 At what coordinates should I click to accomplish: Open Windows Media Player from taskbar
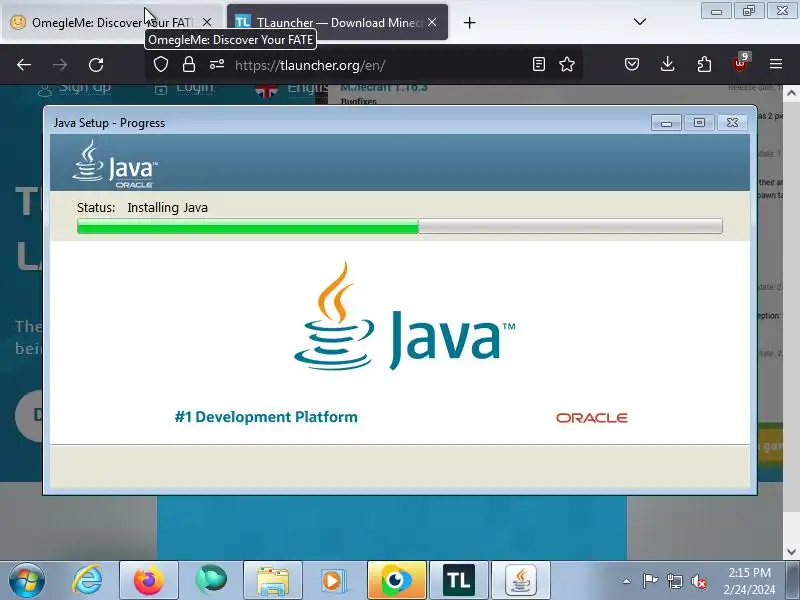pyautogui.click(x=334, y=580)
